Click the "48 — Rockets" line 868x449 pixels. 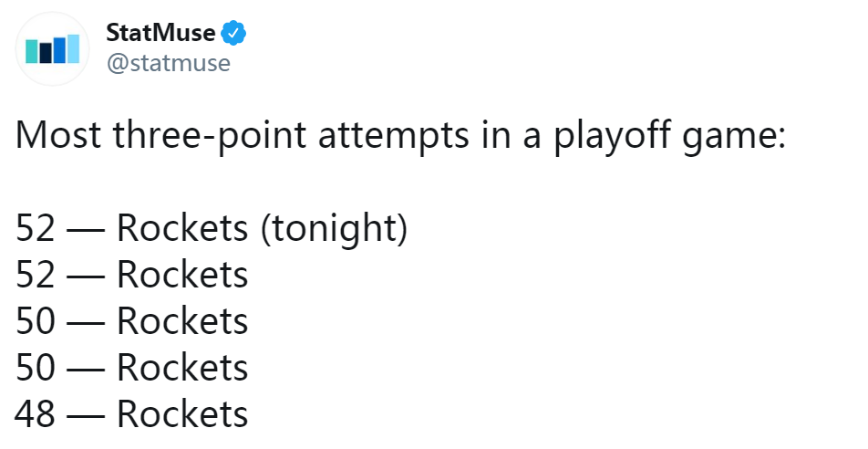[131, 414]
